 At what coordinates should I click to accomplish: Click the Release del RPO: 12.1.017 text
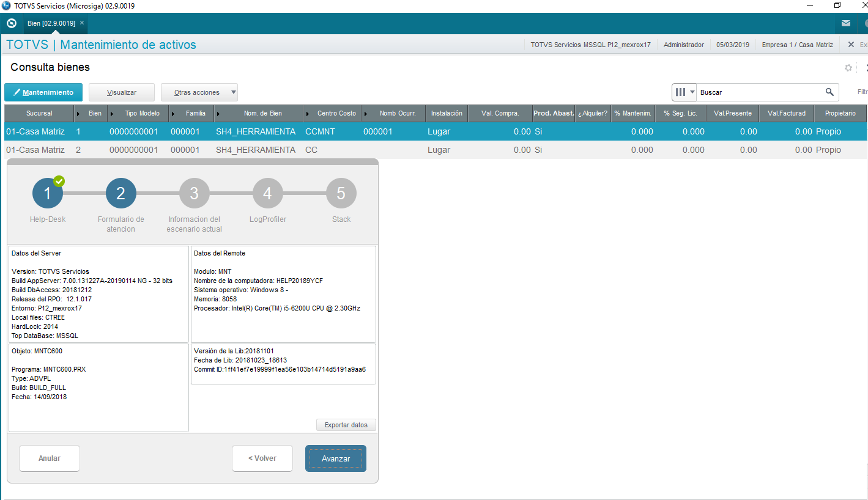(51, 299)
